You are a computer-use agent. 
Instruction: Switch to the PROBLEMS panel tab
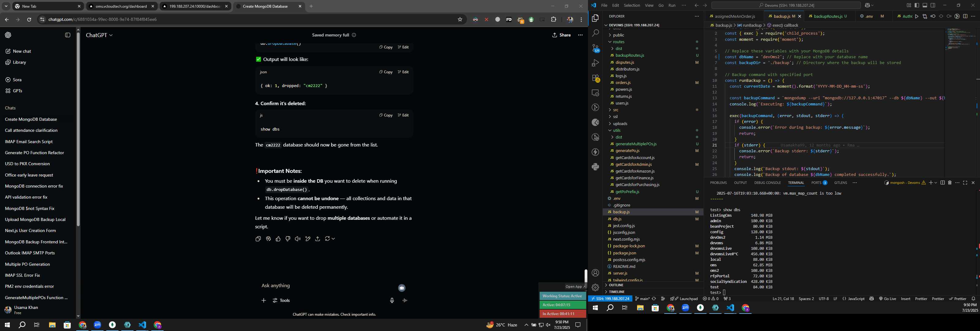[x=718, y=183]
